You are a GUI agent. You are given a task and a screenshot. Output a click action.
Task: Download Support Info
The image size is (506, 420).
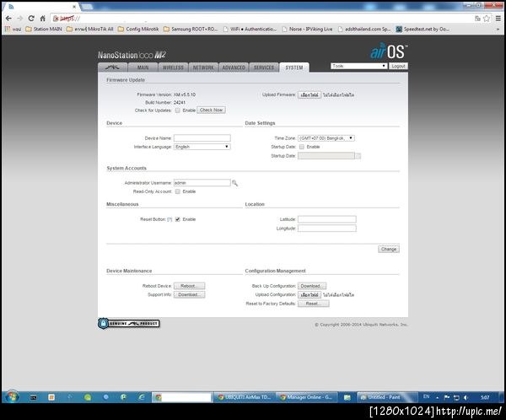pos(189,294)
